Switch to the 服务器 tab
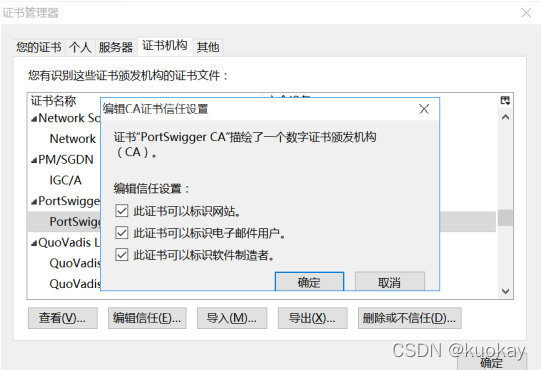This screenshot has width=541, height=370. pos(116,47)
